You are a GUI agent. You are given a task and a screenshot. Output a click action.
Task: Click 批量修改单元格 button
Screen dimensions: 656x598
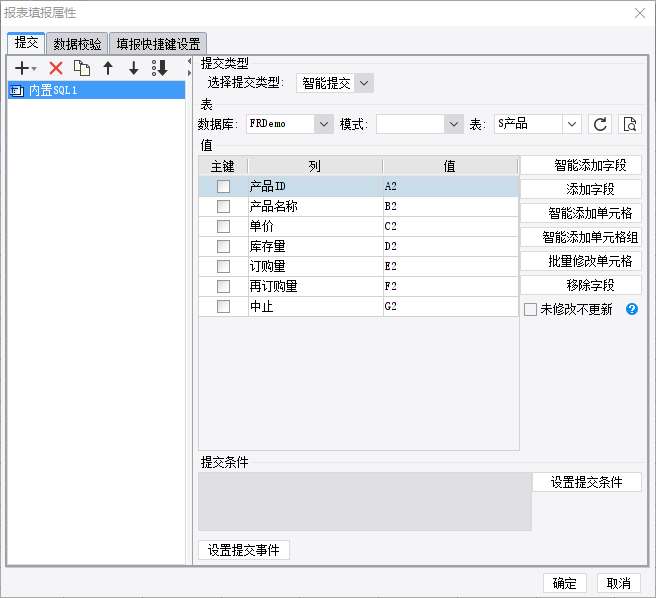click(x=581, y=261)
